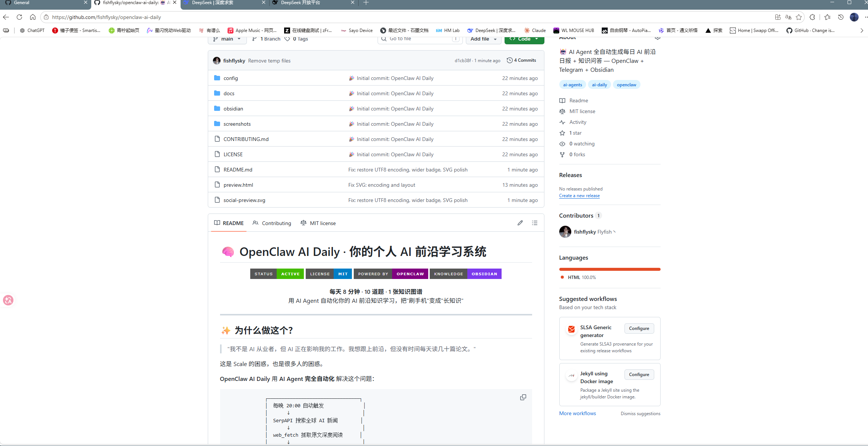868x446 pixels.
Task: Click ai-agents topic tag
Action: tap(573, 85)
